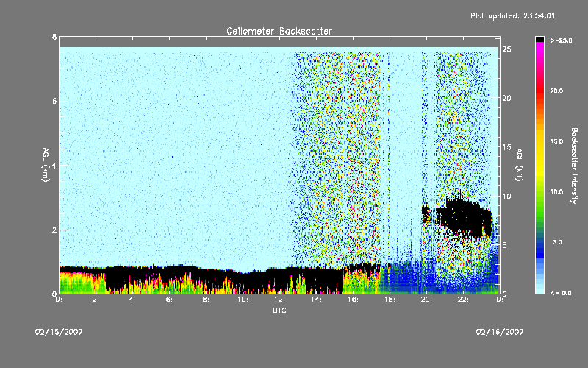This screenshot has width=588, height=368.
Task: Click the "Plot updated: 23:54:01" timestamp
Action: 512,15
